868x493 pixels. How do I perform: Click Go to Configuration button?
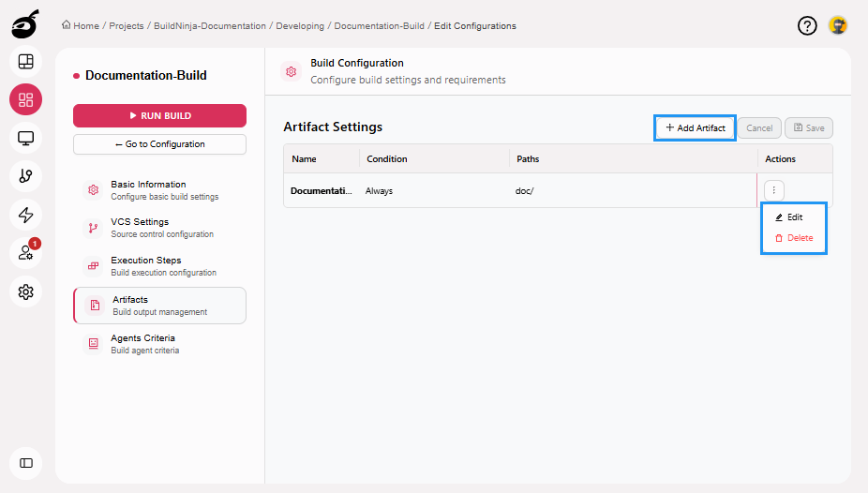[159, 144]
